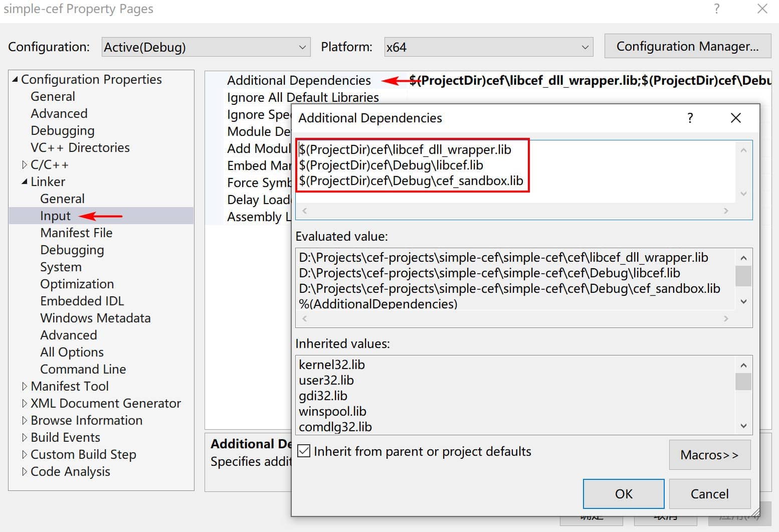Click down arrow in Evaluated value scrollbar

[743, 301]
